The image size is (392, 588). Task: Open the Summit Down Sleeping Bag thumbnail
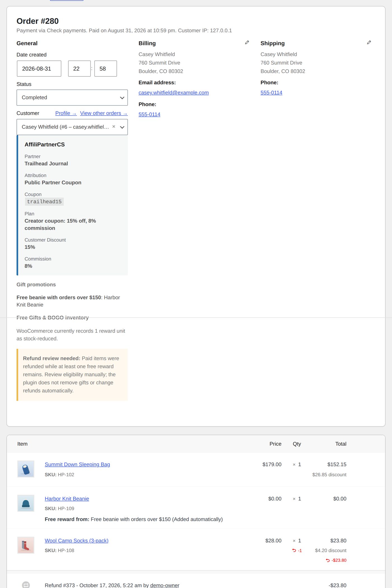pyautogui.click(x=26, y=469)
